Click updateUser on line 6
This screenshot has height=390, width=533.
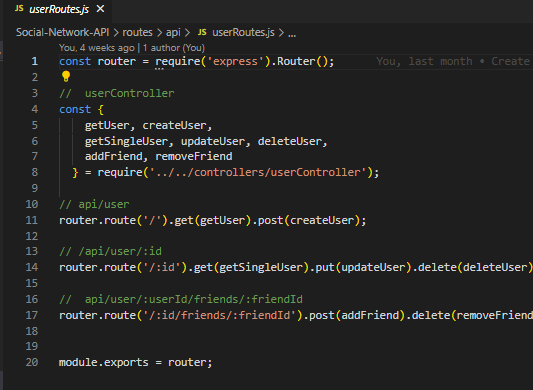[x=213, y=141]
